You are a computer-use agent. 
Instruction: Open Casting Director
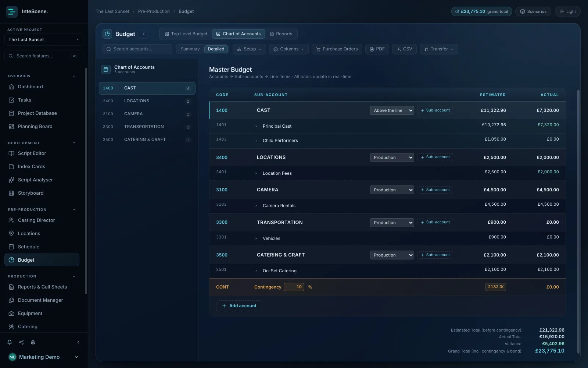(42, 220)
